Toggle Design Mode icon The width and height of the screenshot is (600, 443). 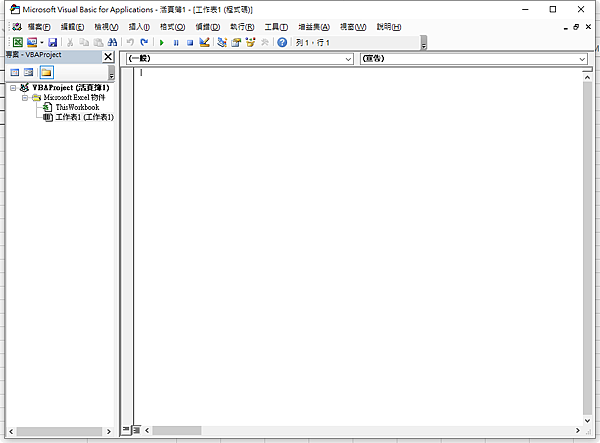point(204,42)
